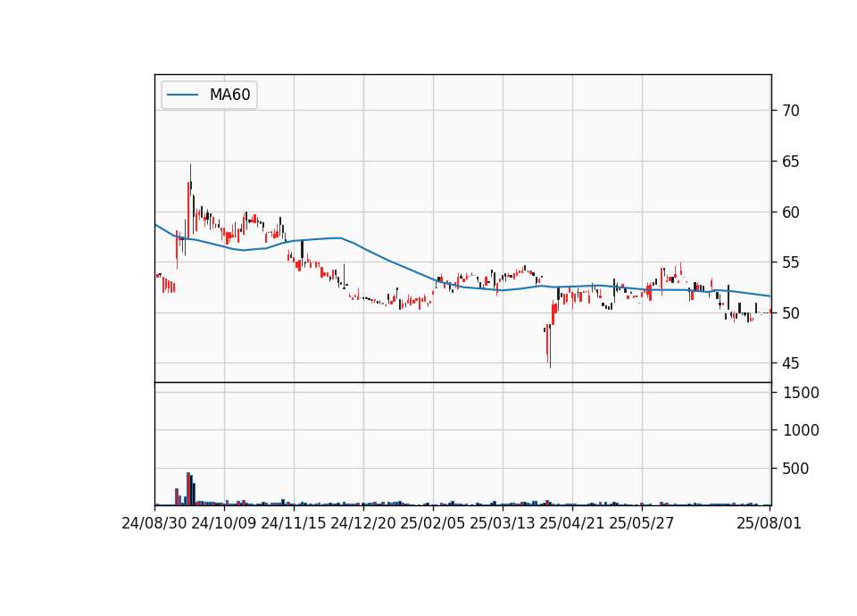The height and width of the screenshot is (616, 857).
Task: Click the date label 25/04/21
Action: [572, 523]
